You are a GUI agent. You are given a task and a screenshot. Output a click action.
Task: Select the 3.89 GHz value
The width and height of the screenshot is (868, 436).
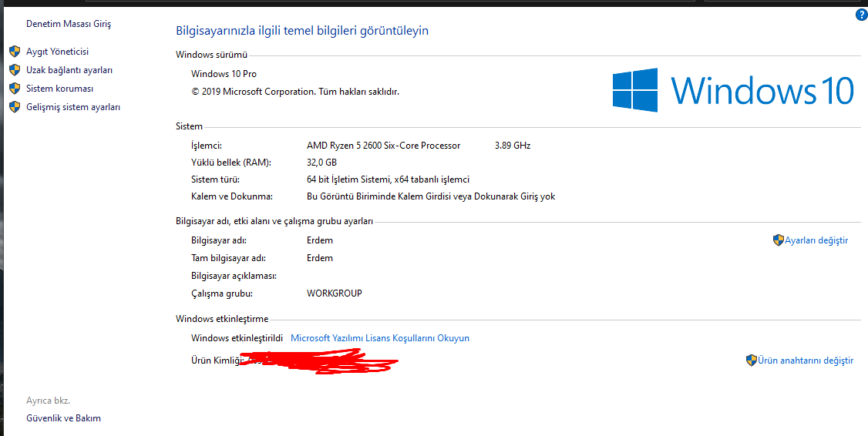pos(513,146)
